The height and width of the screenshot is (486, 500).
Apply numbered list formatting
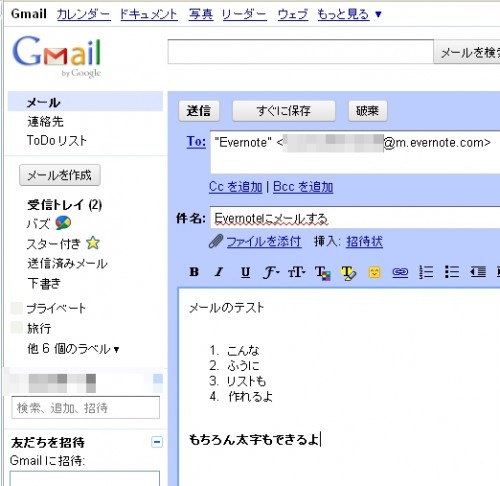[x=426, y=272]
